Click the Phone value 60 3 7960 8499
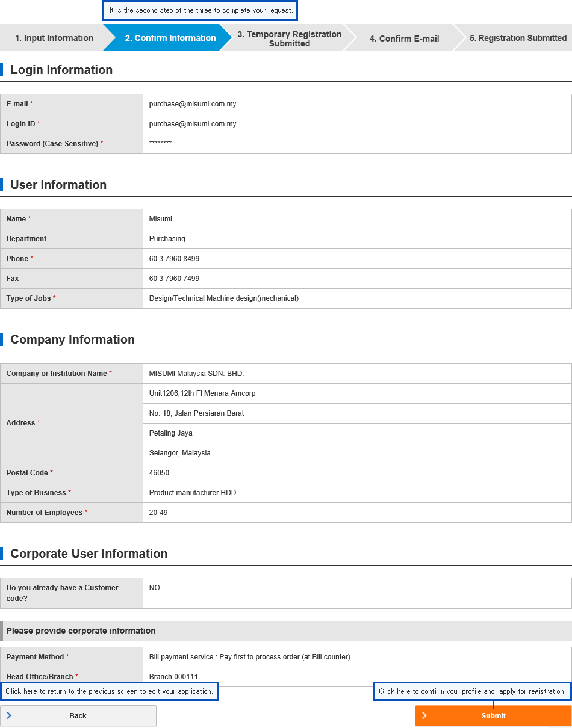Image resolution: width=572 pixels, height=728 pixels. click(175, 259)
